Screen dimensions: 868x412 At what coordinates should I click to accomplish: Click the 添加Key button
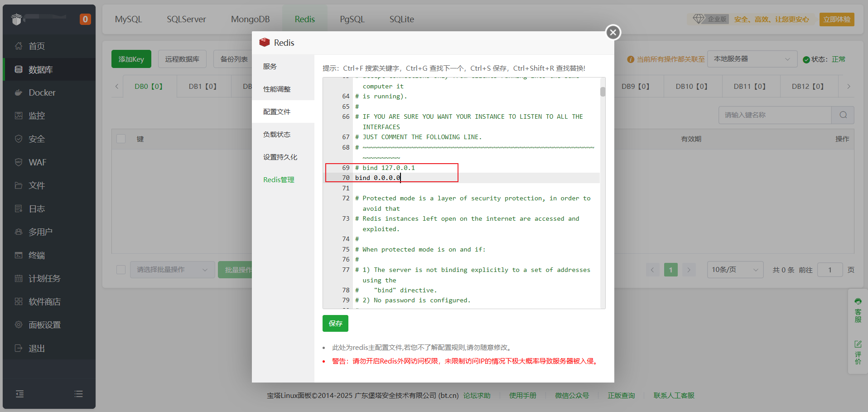(131, 59)
